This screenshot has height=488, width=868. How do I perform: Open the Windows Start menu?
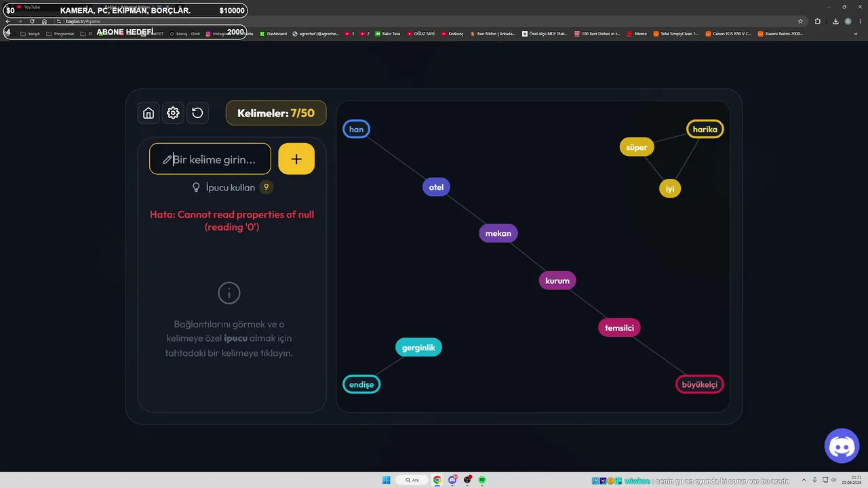[387, 480]
